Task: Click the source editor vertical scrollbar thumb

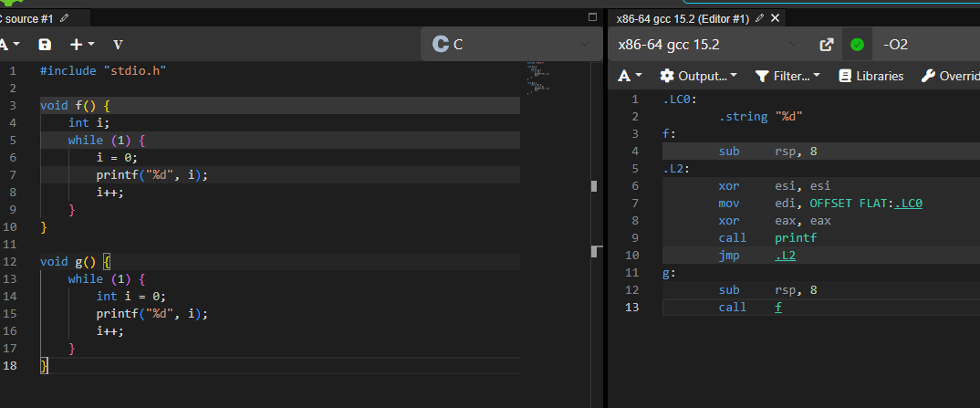Action: 594,185
